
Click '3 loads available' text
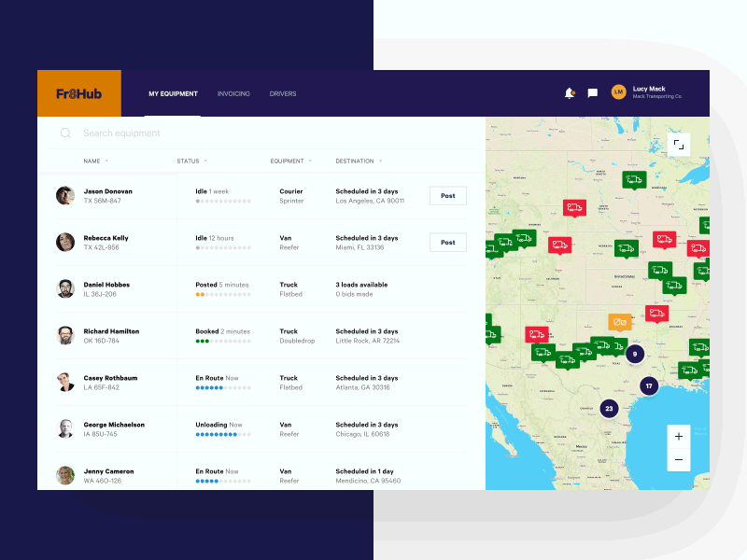361,285
